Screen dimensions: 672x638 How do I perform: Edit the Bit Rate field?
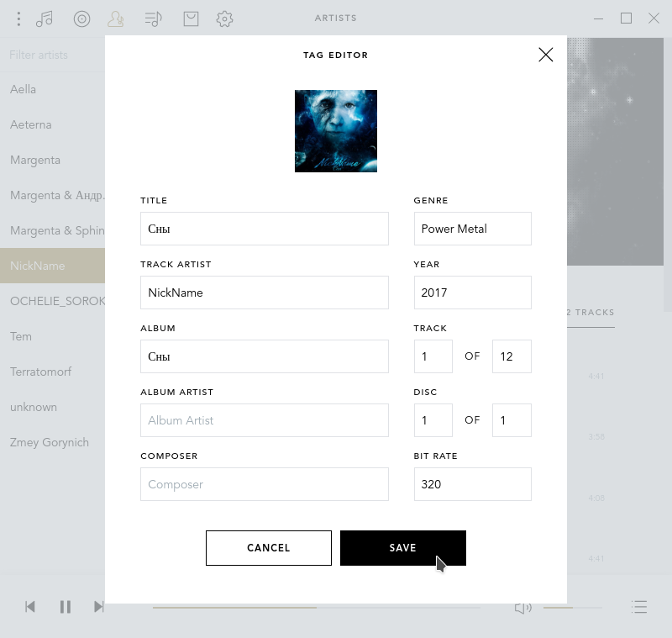pyautogui.click(x=473, y=484)
